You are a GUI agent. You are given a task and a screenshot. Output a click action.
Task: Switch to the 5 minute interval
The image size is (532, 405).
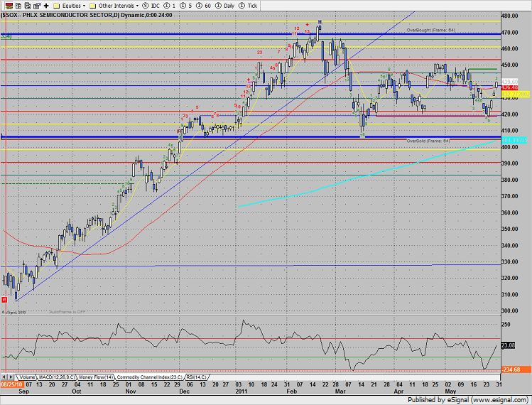[186, 6]
